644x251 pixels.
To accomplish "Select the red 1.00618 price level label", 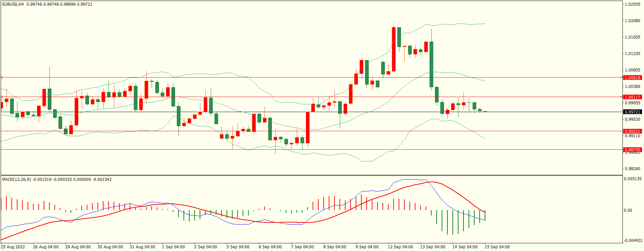I will (632, 78).
